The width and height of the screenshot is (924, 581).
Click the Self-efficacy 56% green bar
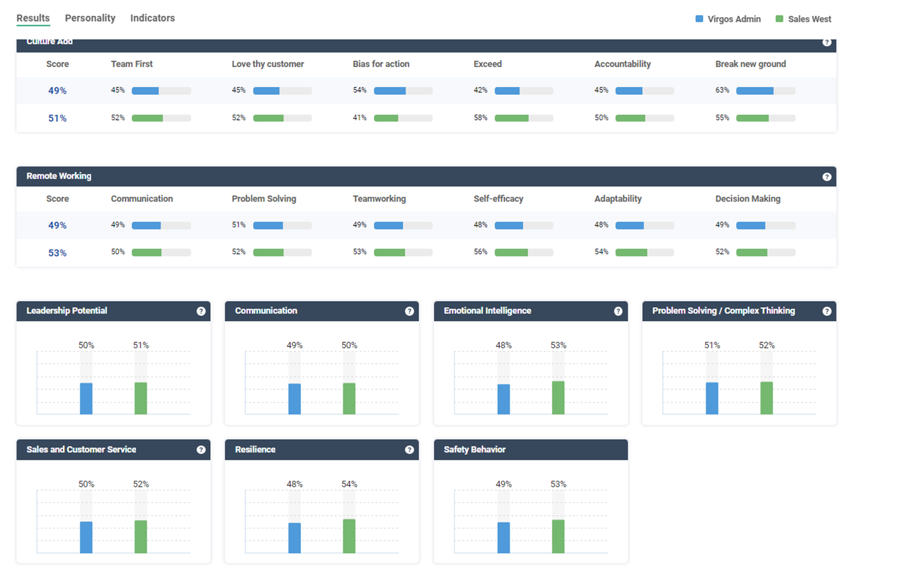tap(524, 253)
